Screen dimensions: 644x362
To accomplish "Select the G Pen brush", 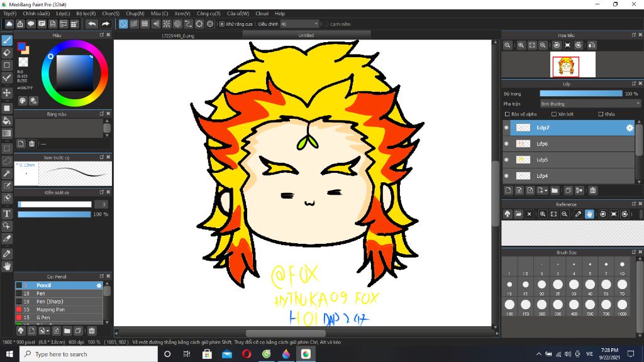I will [x=58, y=317].
